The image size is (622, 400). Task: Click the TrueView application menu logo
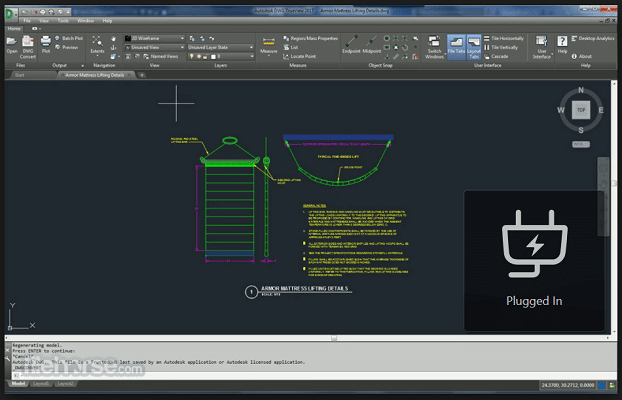[x=10, y=14]
